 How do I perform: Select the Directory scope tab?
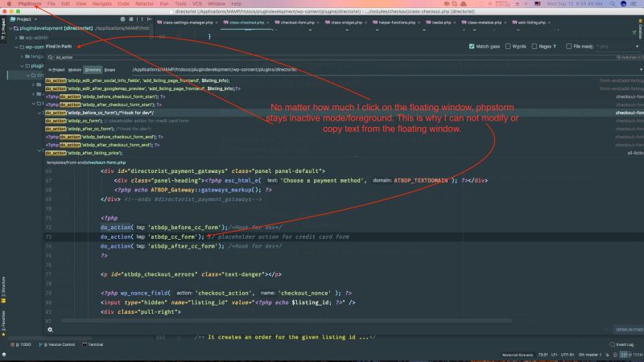(93, 70)
